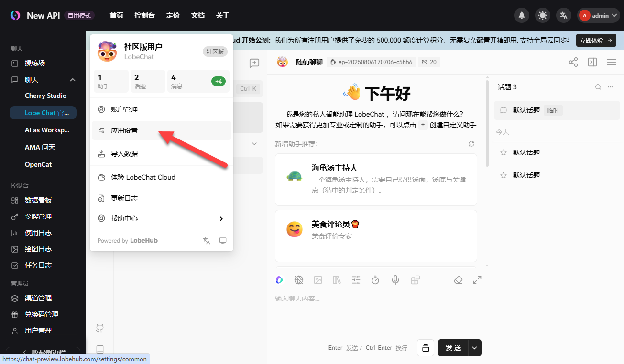Expand the admin account dropdown
624x364 pixels.
click(x=598, y=15)
